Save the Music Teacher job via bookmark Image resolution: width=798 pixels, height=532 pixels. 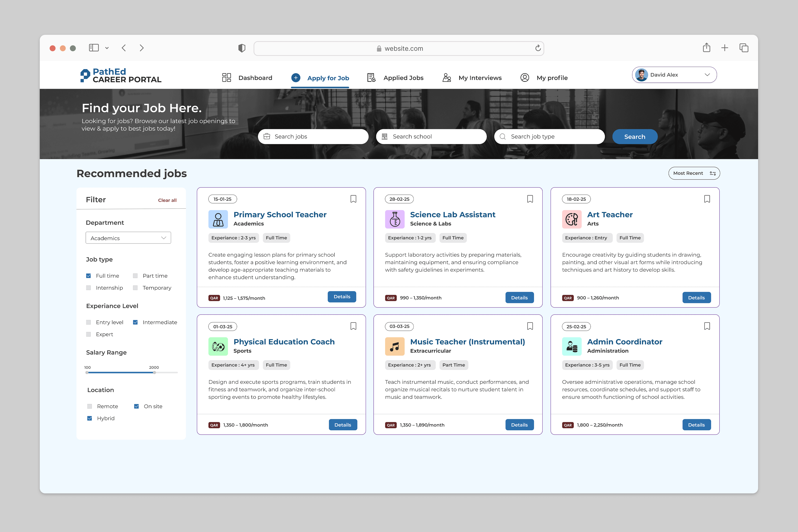pos(530,326)
